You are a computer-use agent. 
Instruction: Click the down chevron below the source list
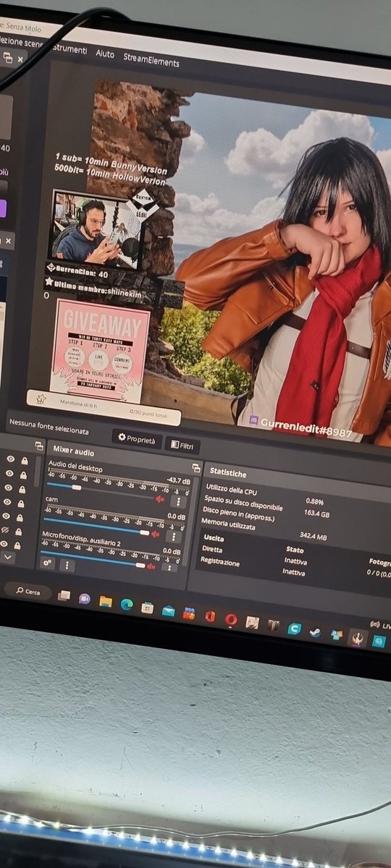pyautogui.click(x=7, y=558)
